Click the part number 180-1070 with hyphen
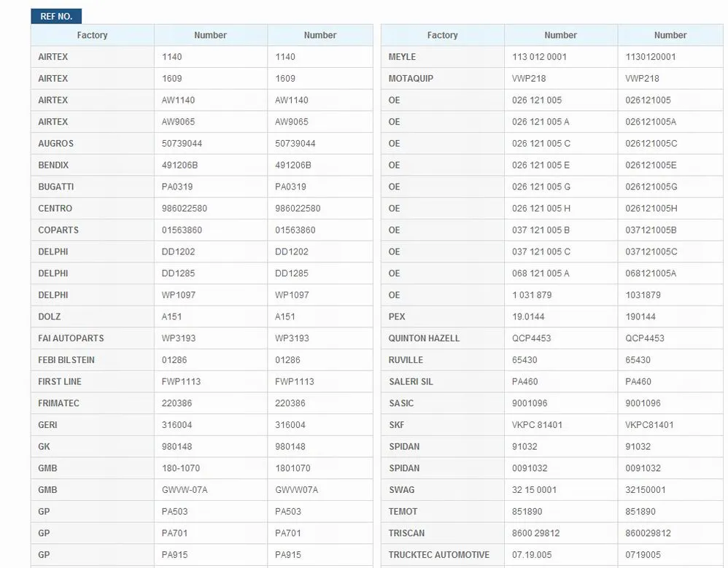 click(180, 468)
